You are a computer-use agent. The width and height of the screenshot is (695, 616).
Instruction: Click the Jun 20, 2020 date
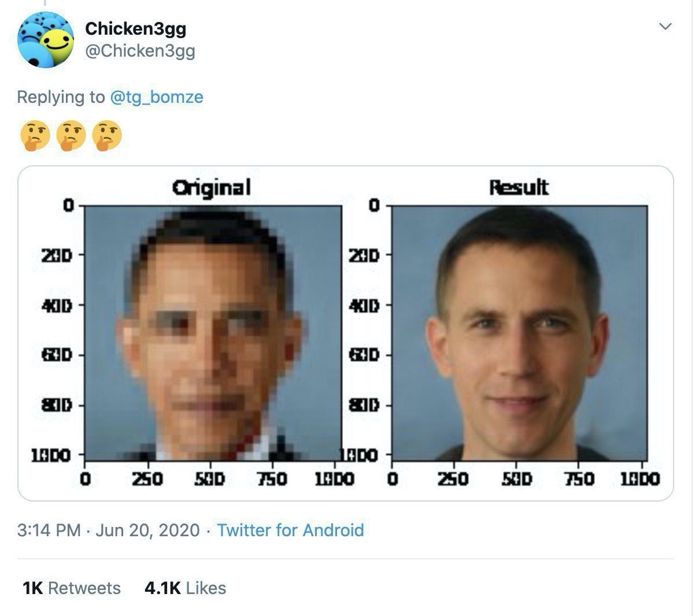147,530
